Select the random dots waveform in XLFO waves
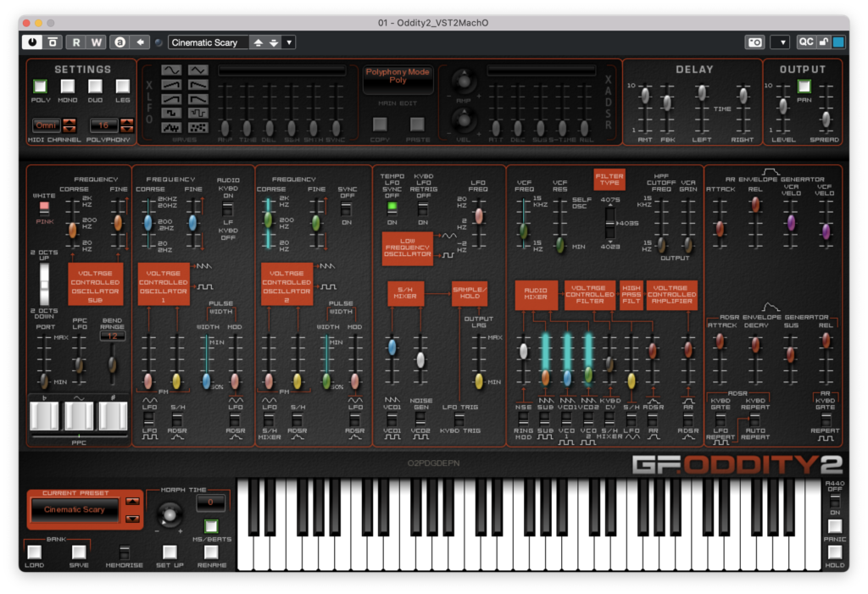The width and height of the screenshot is (868, 594). pyautogui.click(x=198, y=128)
